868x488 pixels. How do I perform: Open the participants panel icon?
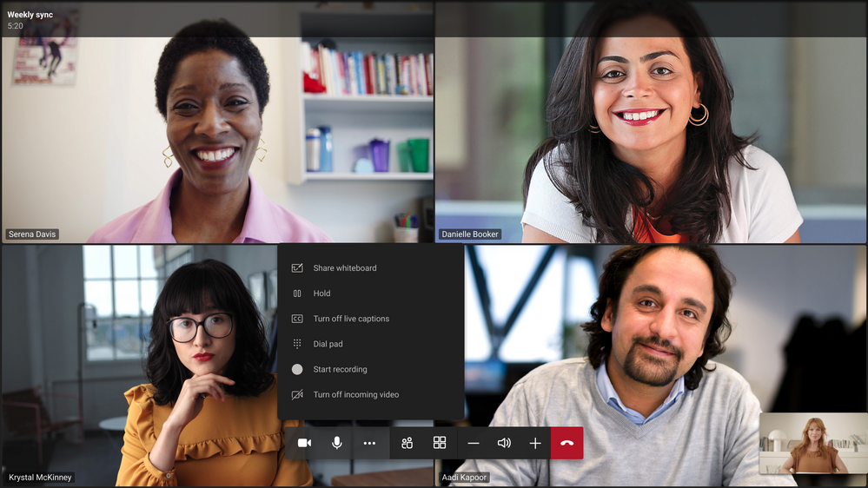(x=407, y=443)
